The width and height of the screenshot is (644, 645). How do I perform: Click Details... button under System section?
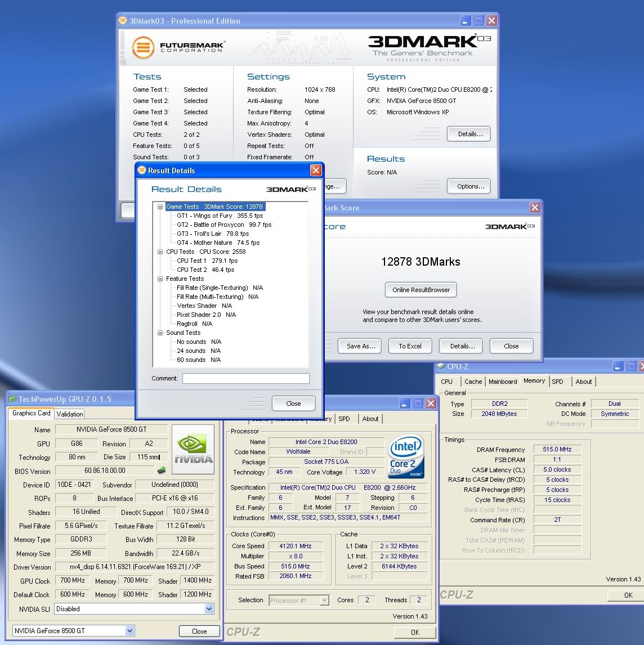coord(469,134)
